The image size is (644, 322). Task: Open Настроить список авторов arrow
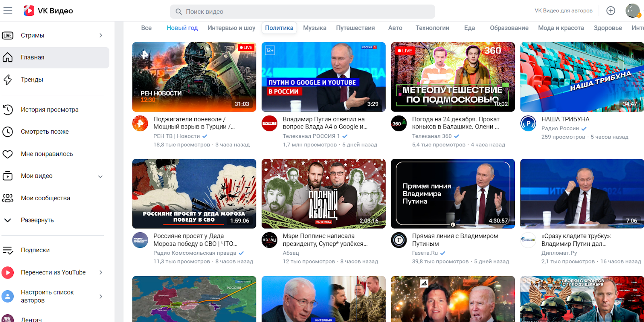click(x=101, y=297)
